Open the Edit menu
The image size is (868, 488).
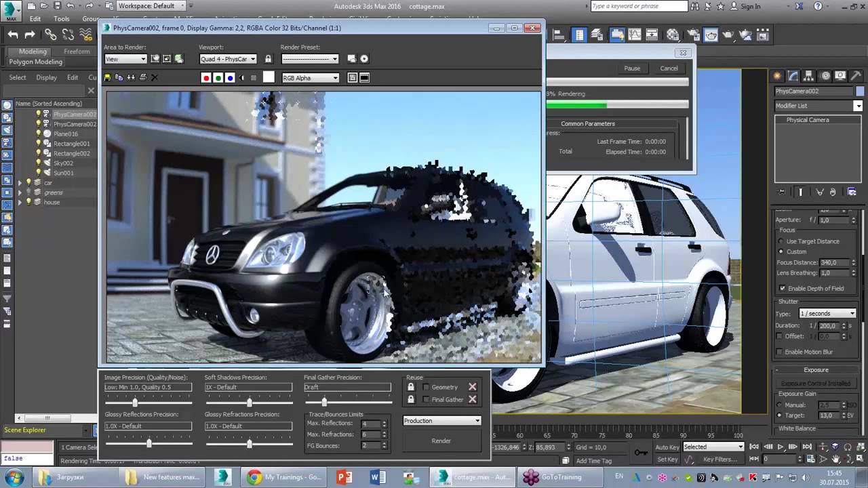click(x=35, y=19)
